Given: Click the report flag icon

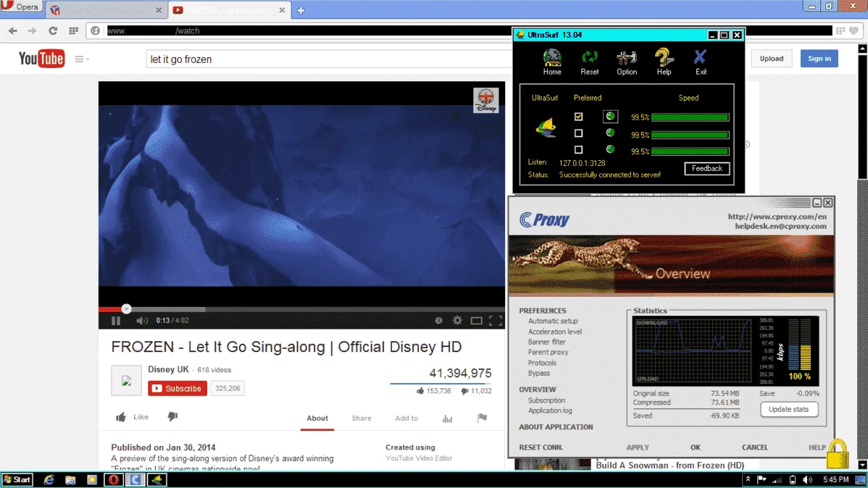Looking at the screenshot, I should [482, 418].
